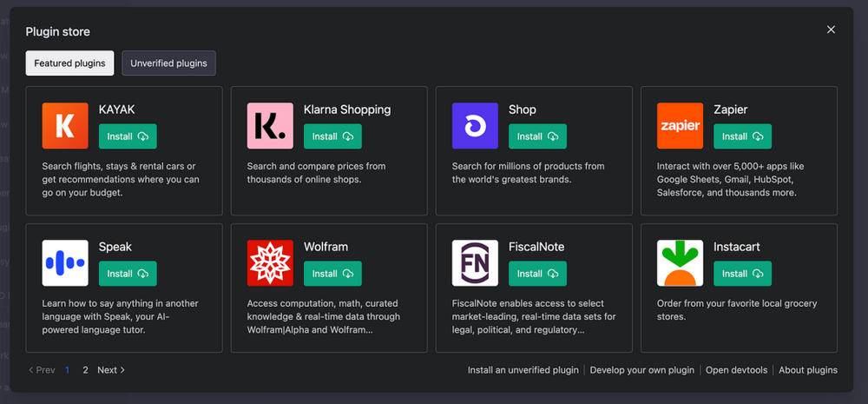Click Speak description about AI-powered language tutor

(120, 317)
